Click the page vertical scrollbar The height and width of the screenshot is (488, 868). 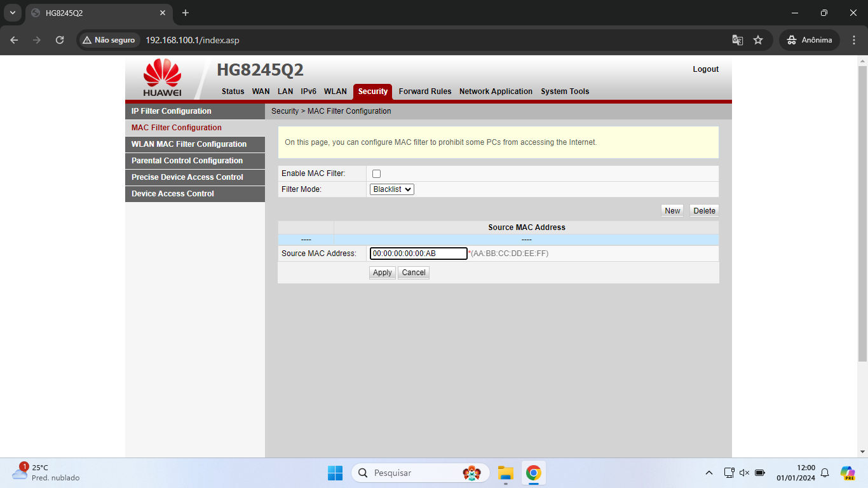[x=862, y=213]
